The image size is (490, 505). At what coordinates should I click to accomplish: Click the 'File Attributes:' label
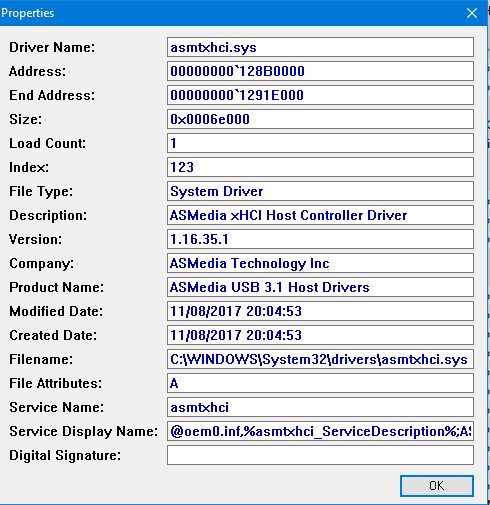55,383
